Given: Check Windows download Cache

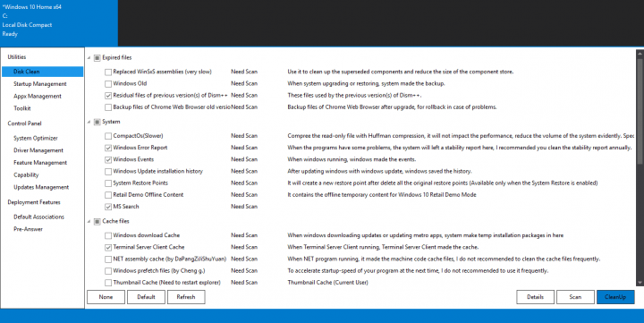Looking at the screenshot, I should pos(108,235).
